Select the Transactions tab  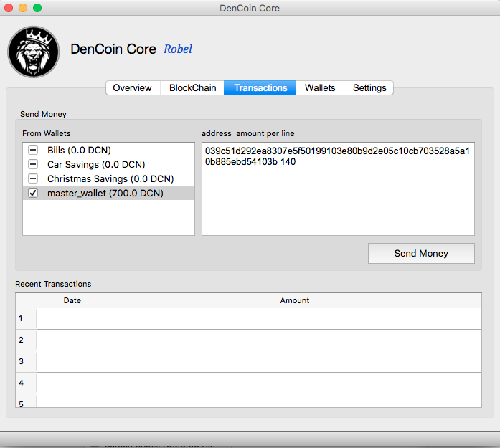pyautogui.click(x=260, y=88)
